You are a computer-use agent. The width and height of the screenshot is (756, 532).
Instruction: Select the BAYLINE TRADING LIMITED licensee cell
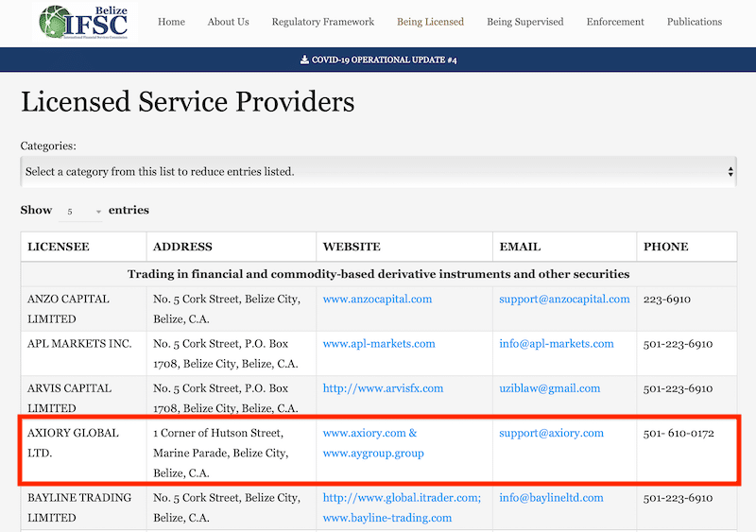coord(83,507)
